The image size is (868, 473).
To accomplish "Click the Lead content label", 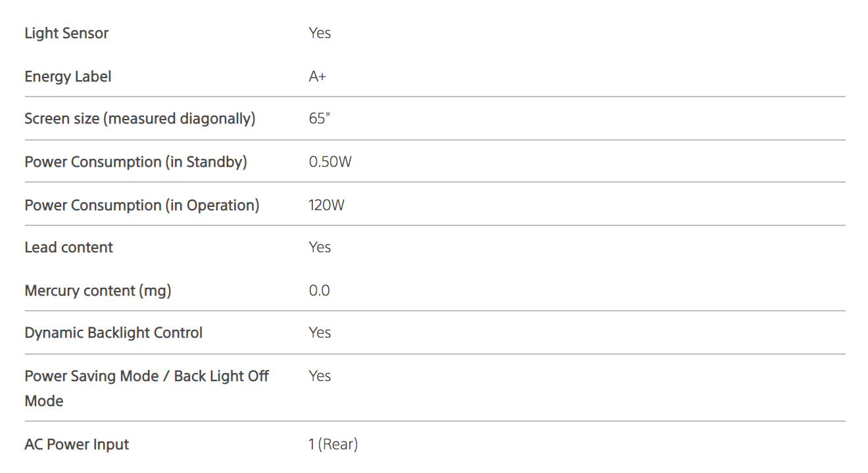I will (x=69, y=248).
